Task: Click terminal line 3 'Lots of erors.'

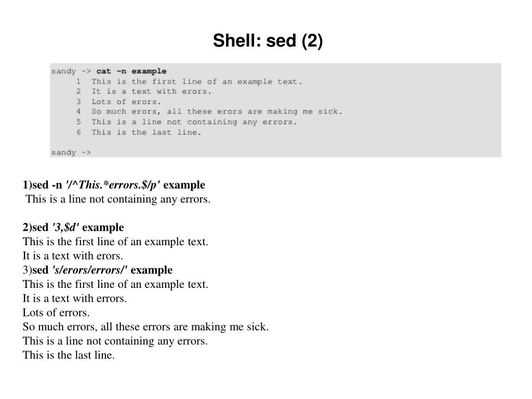Action: (126, 101)
